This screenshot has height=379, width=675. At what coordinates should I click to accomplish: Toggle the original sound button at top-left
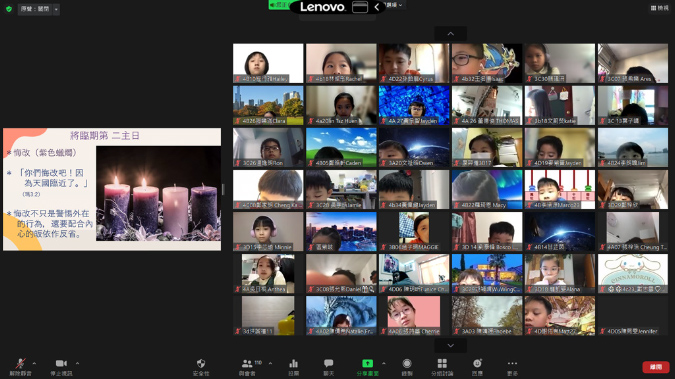click(x=35, y=9)
